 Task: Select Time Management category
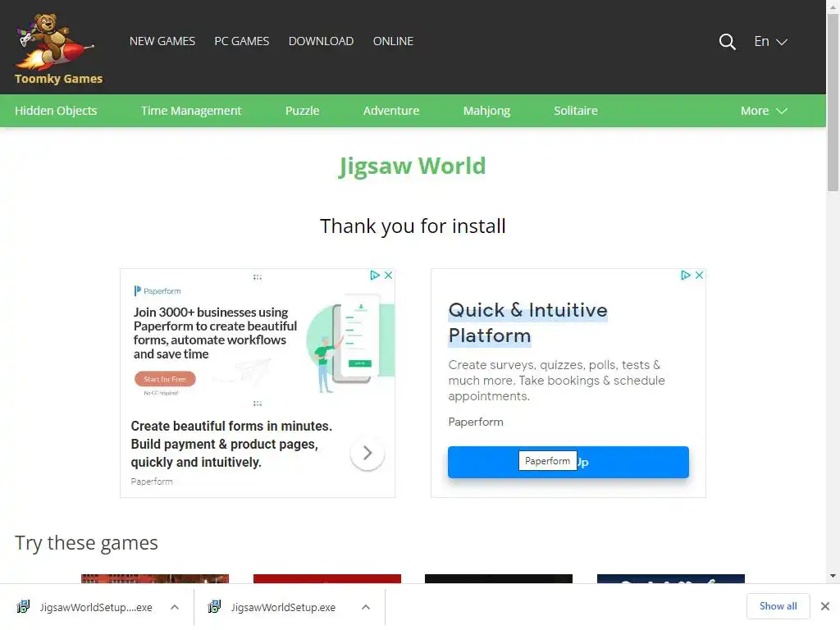click(x=191, y=111)
